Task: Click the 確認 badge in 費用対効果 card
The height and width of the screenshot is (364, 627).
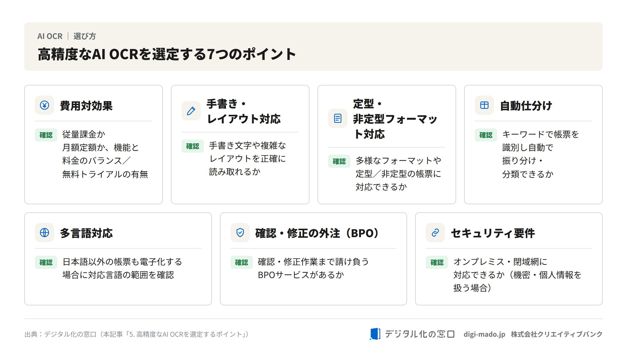Action: (x=46, y=135)
